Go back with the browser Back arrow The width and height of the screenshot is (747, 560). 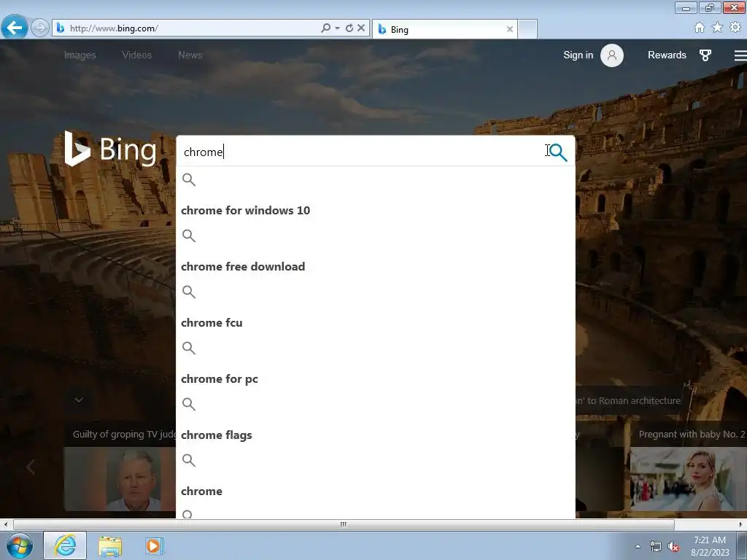tap(15, 28)
